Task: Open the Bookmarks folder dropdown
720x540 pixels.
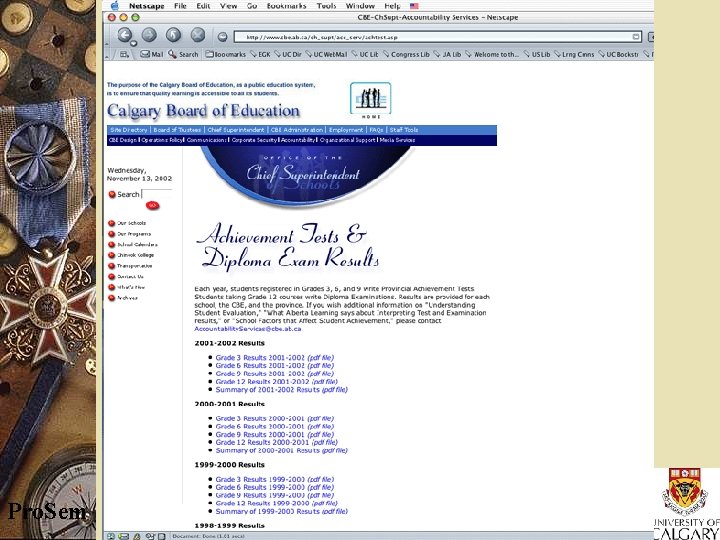Action: pyautogui.click(x=225, y=54)
